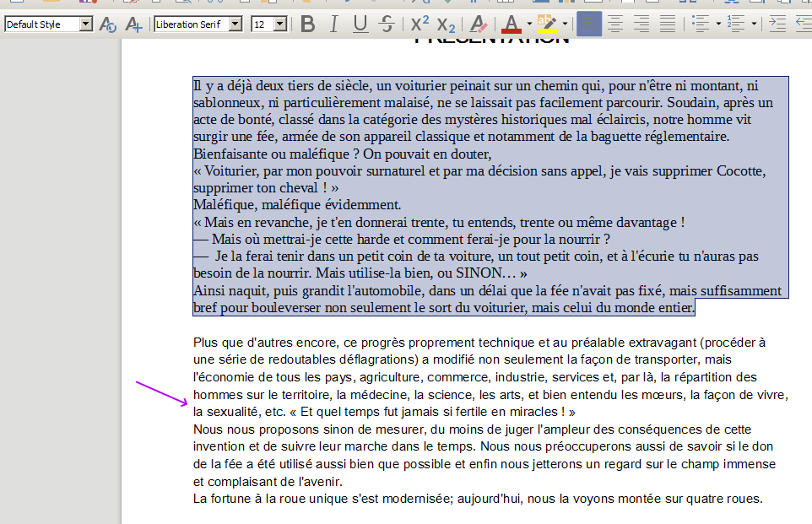The height and width of the screenshot is (524, 812).
Task: Click the line "et complaisant de l'avenir."
Action: [x=268, y=482]
